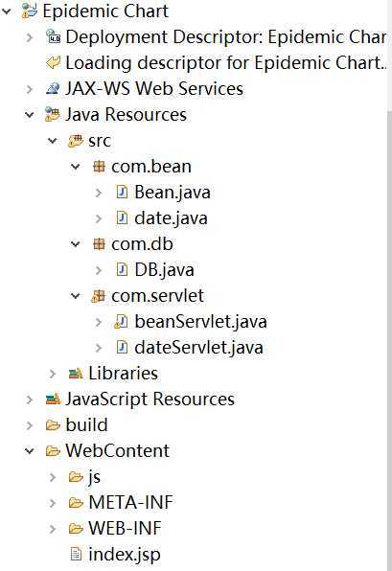Expand the Bean.java file node

99,193
